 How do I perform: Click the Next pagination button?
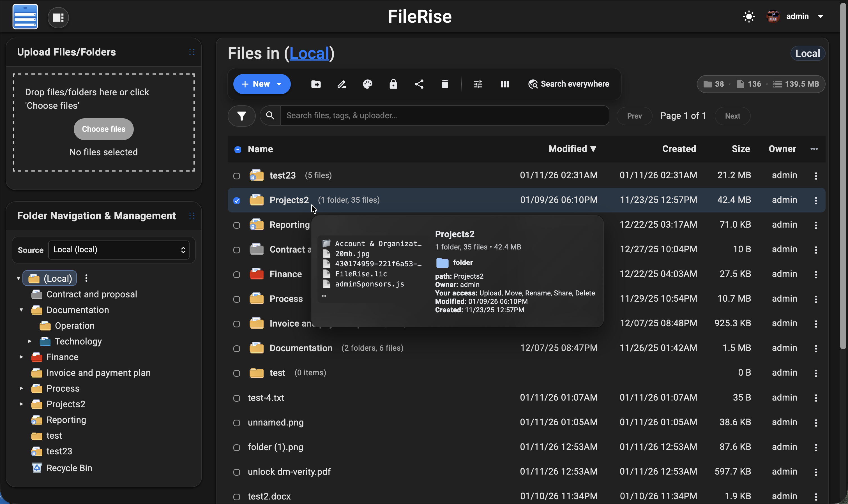(x=732, y=116)
